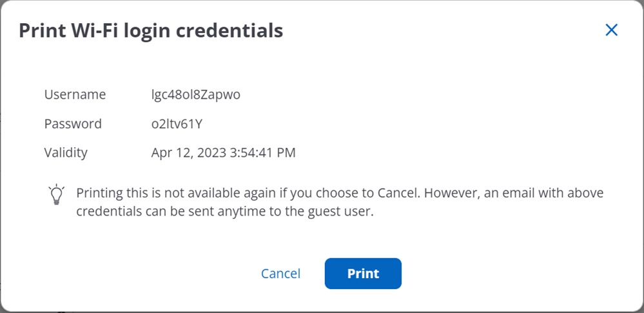Cancel printing via the Cancel link
This screenshot has height=313, width=644.
281,274
